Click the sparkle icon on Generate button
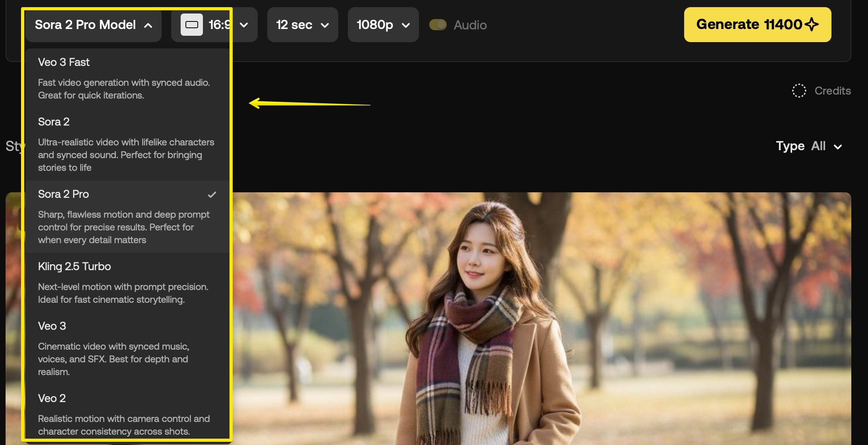Screen dimensions: 868x445 pyautogui.click(x=812, y=24)
